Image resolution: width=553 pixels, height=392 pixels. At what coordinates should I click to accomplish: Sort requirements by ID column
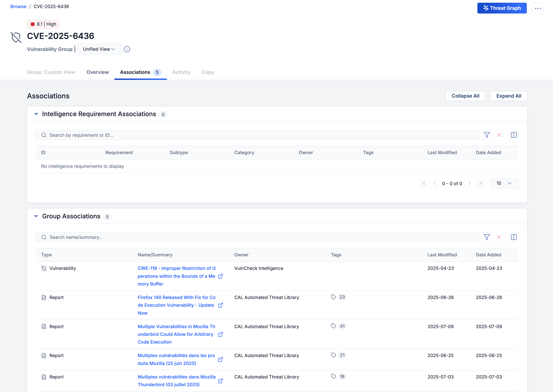coord(43,153)
